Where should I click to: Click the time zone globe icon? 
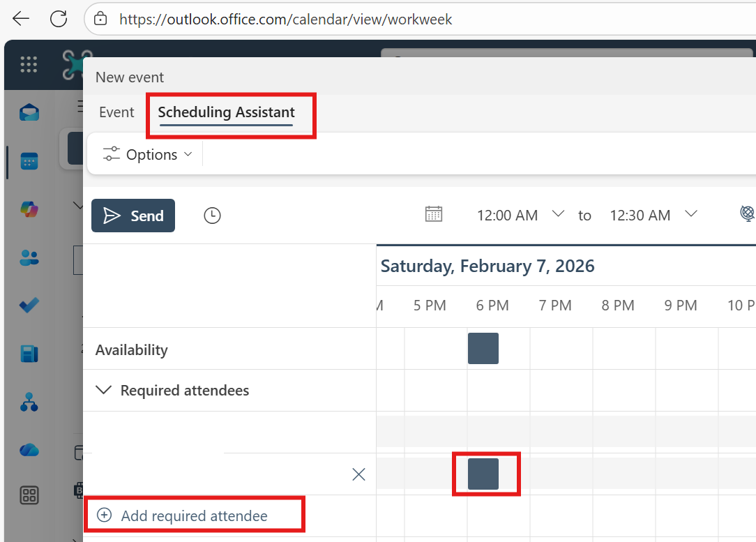point(748,213)
